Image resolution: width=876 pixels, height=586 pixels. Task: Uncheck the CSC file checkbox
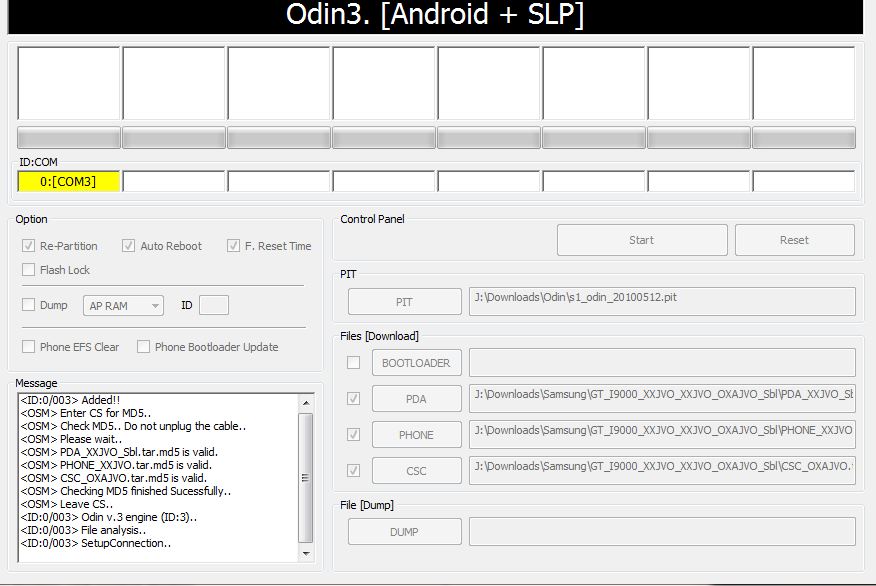point(354,471)
